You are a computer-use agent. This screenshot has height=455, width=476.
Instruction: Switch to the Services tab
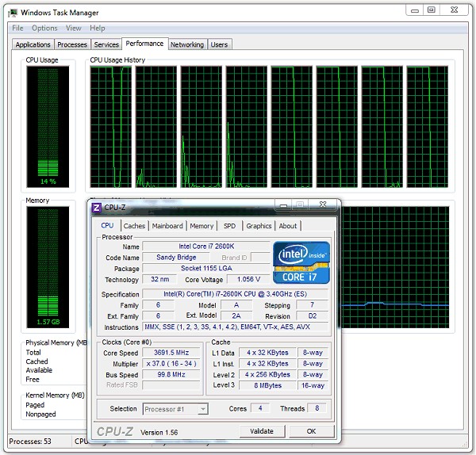[106, 44]
